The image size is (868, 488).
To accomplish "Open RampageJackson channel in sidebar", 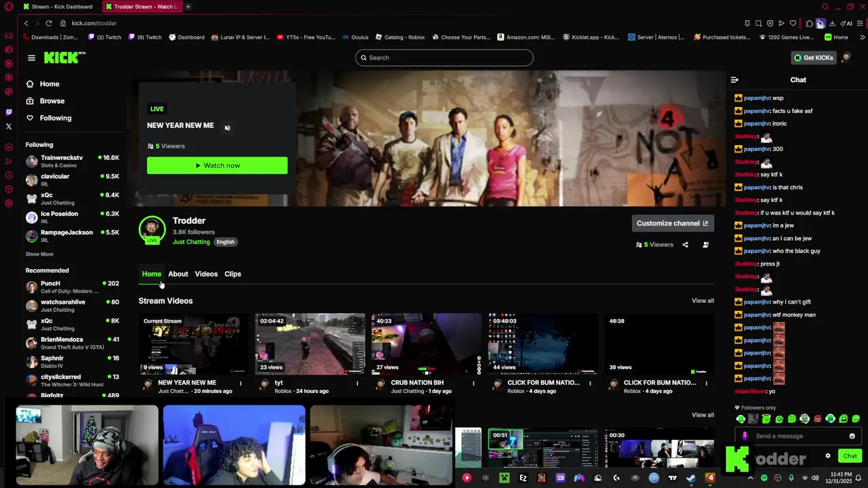I will pos(72,236).
